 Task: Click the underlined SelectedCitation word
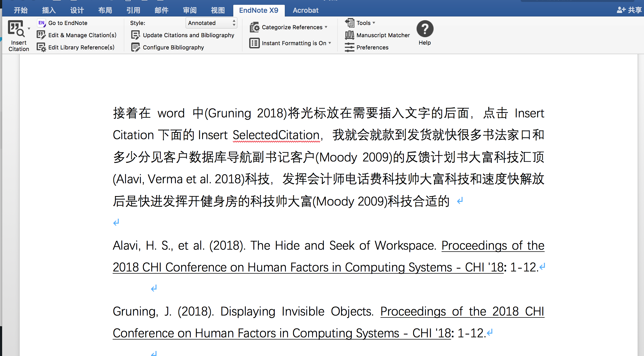point(276,135)
